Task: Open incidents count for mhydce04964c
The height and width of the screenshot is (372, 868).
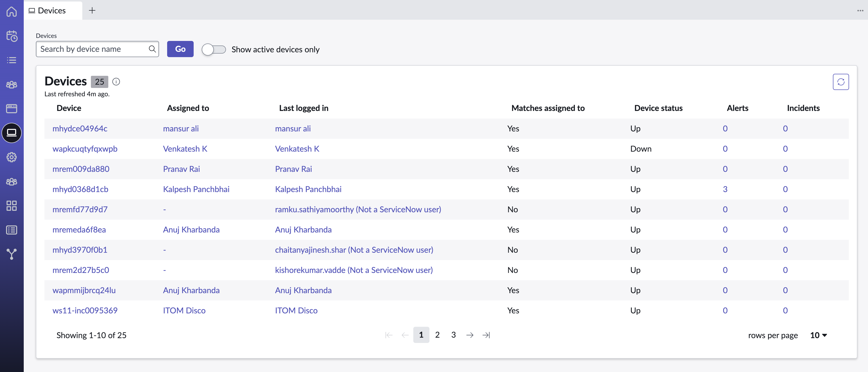Action: tap(785, 128)
